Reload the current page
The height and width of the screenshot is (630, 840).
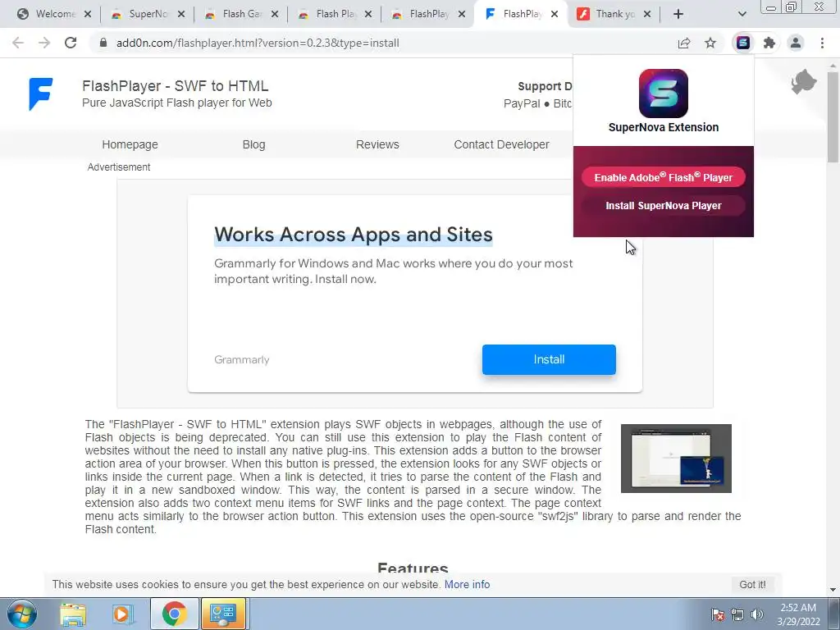pos(71,43)
